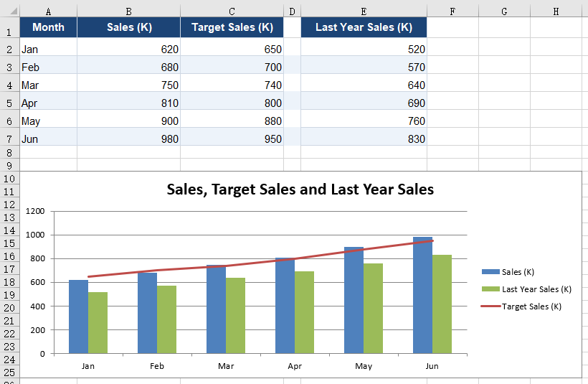Click the Target Sales (K) header cell
The height and width of the screenshot is (384, 588).
[x=232, y=27]
